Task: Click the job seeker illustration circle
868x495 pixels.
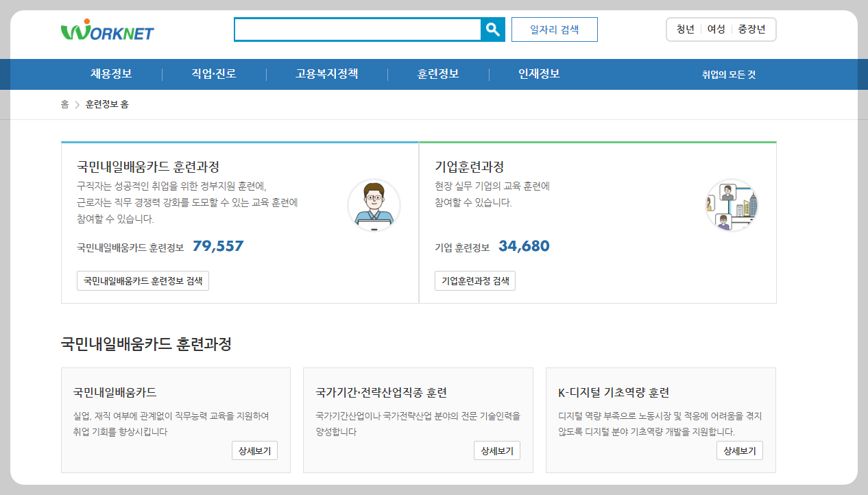Action: pyautogui.click(x=374, y=205)
